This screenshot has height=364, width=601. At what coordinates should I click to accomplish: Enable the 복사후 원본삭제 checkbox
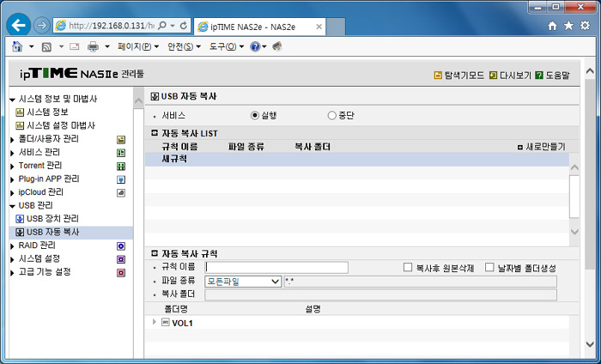(x=408, y=267)
